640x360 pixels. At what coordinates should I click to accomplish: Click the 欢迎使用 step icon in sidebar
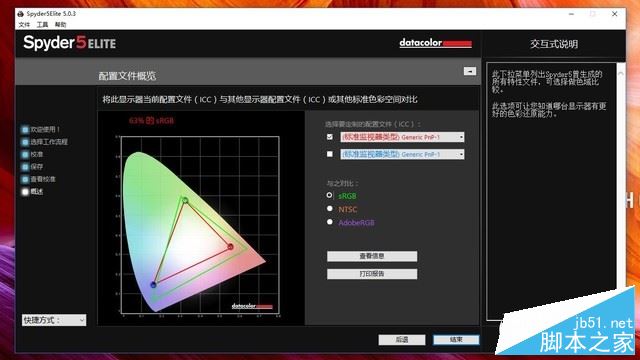pos(25,129)
